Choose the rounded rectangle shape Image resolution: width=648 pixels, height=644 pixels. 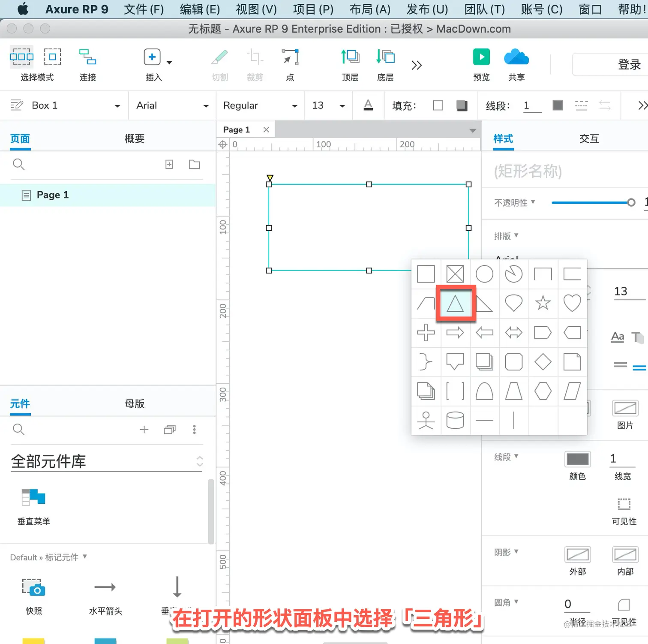point(513,362)
